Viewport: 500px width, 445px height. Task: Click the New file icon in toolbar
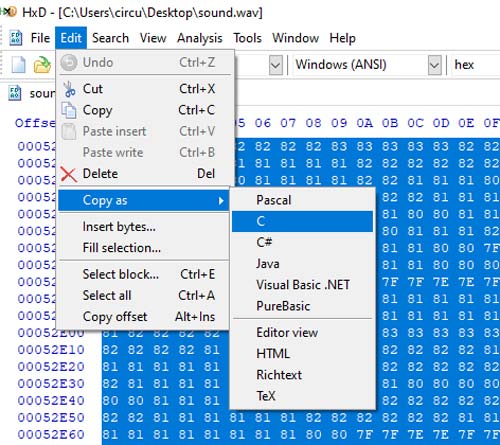(19, 64)
